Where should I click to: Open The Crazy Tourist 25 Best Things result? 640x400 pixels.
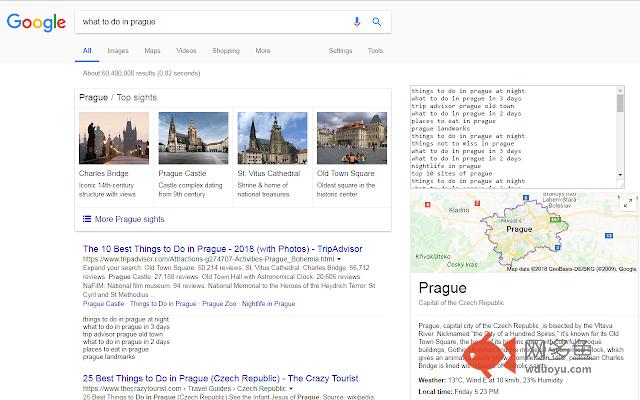click(x=220, y=378)
